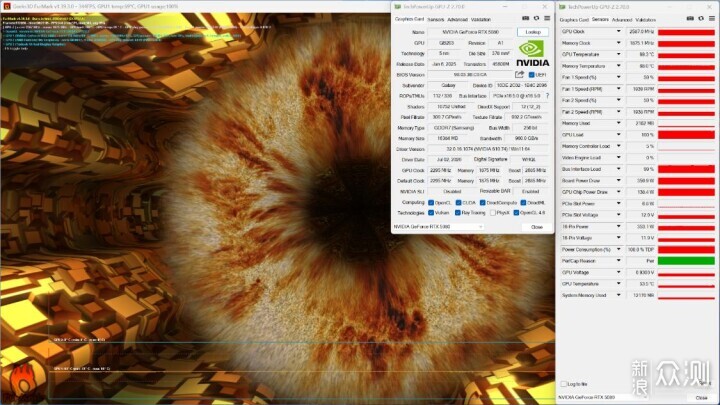This screenshot has width=720, height=405.
Task: Click the Device ID value field
Action: 522,85
